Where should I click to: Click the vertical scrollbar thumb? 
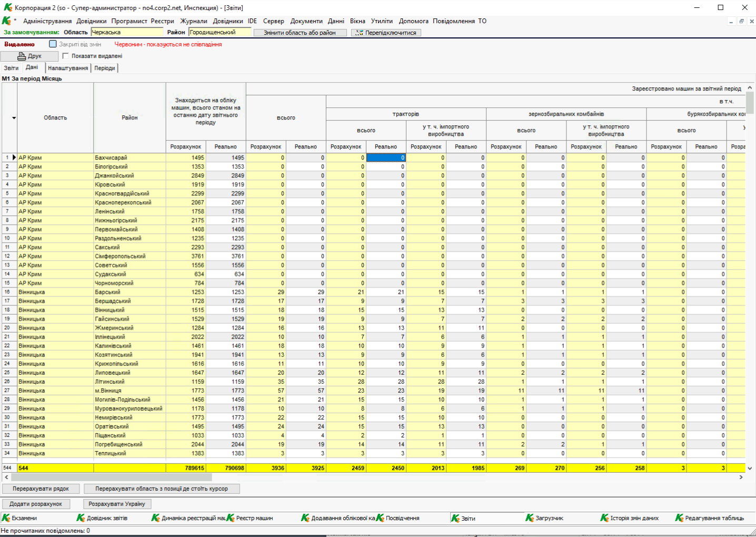pos(750,103)
